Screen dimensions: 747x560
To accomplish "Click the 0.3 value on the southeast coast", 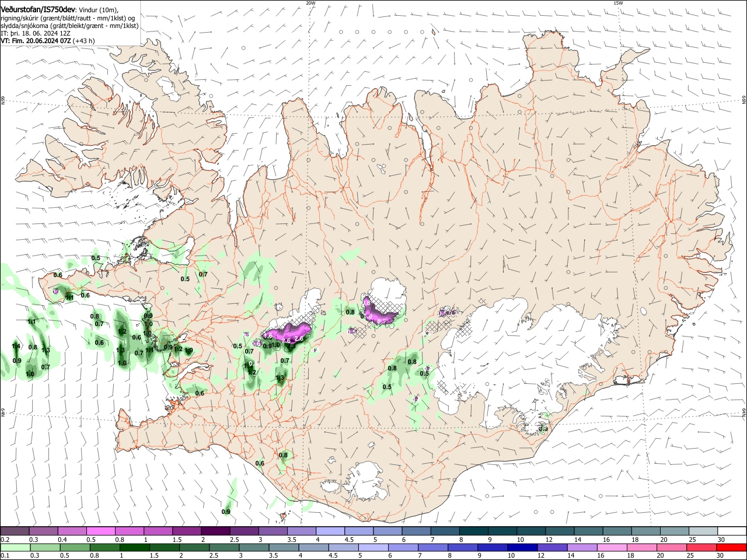I will click(x=543, y=429).
